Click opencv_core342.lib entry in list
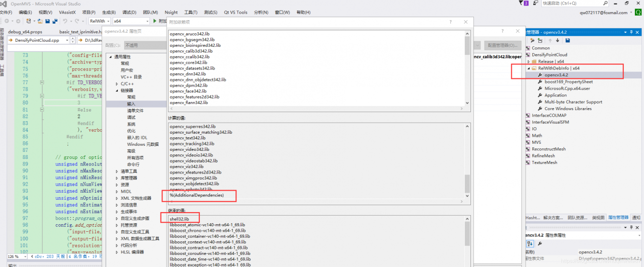The height and width of the screenshot is (267, 644). [188, 62]
